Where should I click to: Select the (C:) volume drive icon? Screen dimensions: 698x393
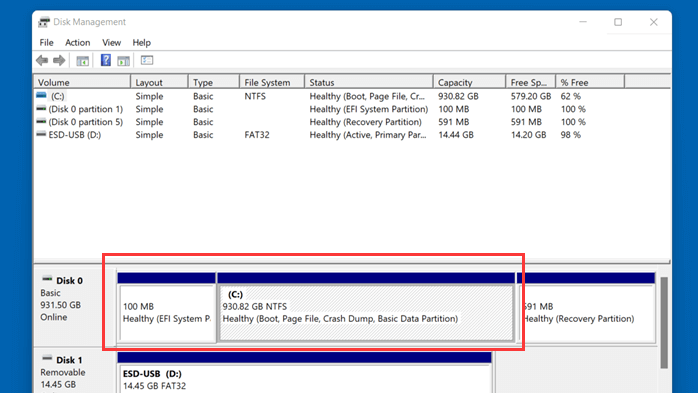(x=41, y=96)
